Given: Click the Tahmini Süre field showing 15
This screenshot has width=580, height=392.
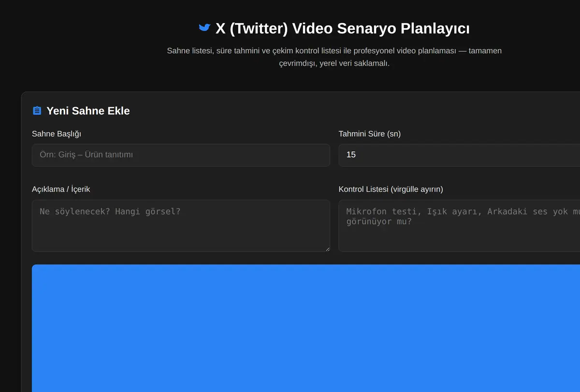Looking at the screenshot, I should (x=459, y=155).
